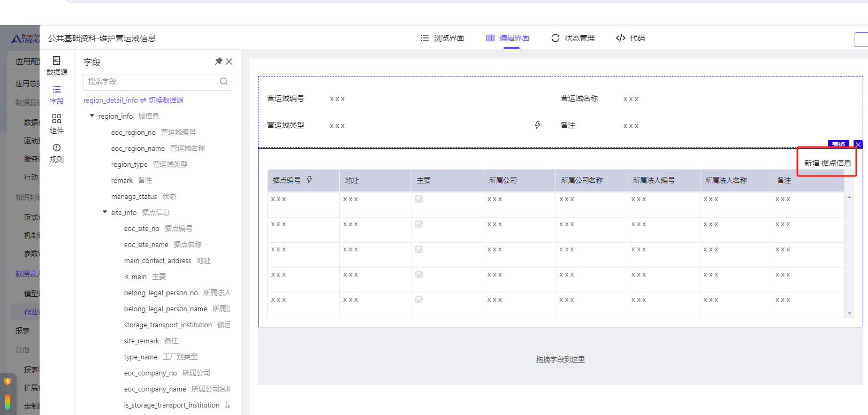Click 营运域名称 form label

[579, 98]
